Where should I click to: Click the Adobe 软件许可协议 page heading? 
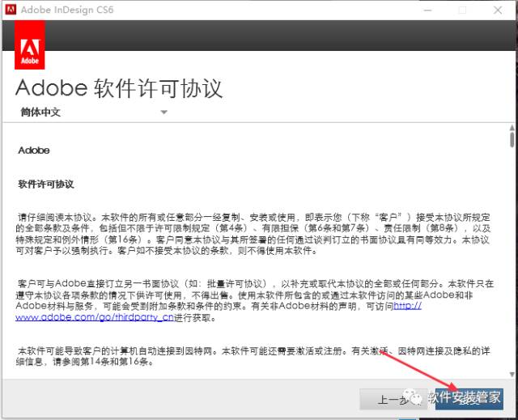coord(119,87)
